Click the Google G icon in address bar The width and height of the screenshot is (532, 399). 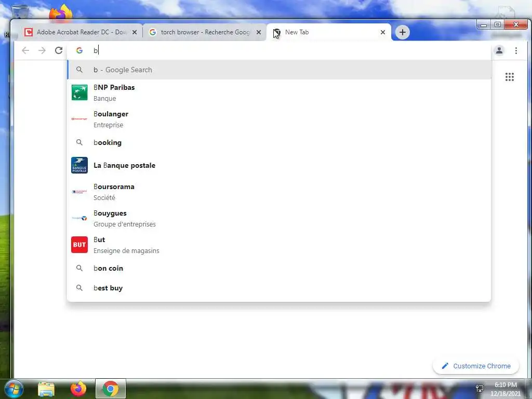pos(79,50)
